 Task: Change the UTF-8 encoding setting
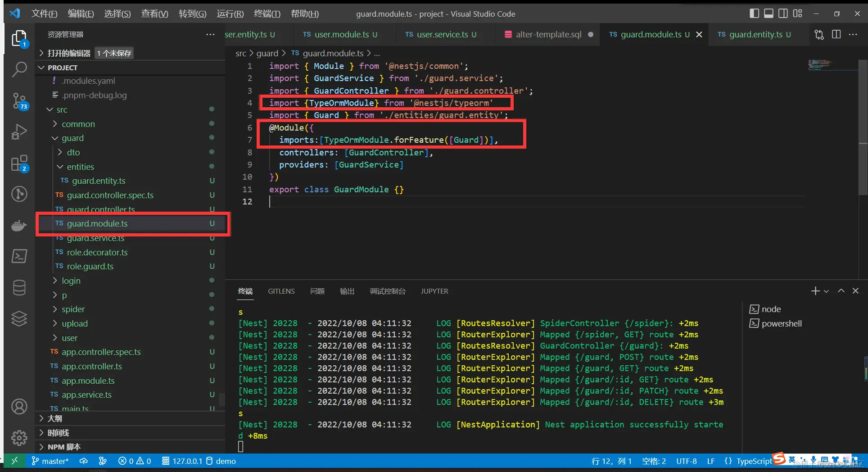686,461
